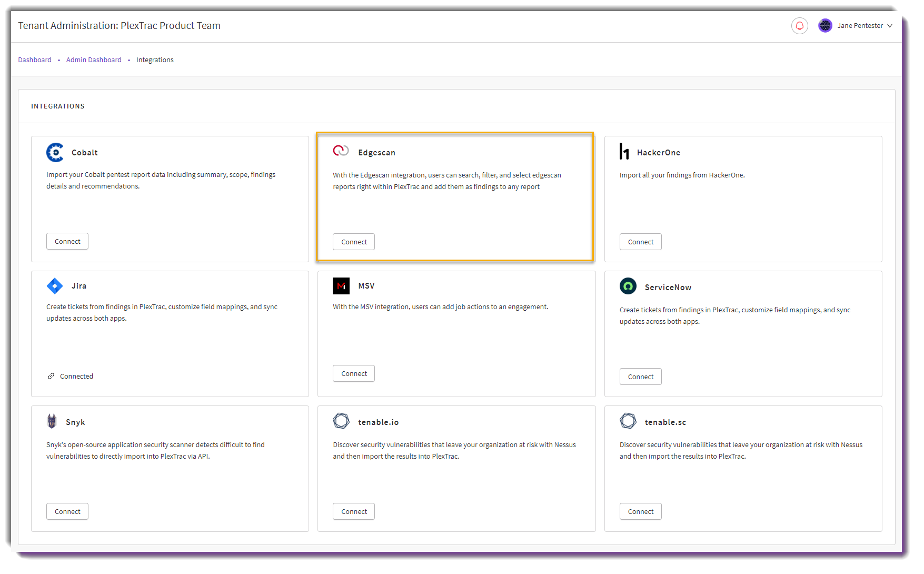The width and height of the screenshot is (924, 574).
Task: Click the Jira diamond logo icon
Action: point(55,286)
